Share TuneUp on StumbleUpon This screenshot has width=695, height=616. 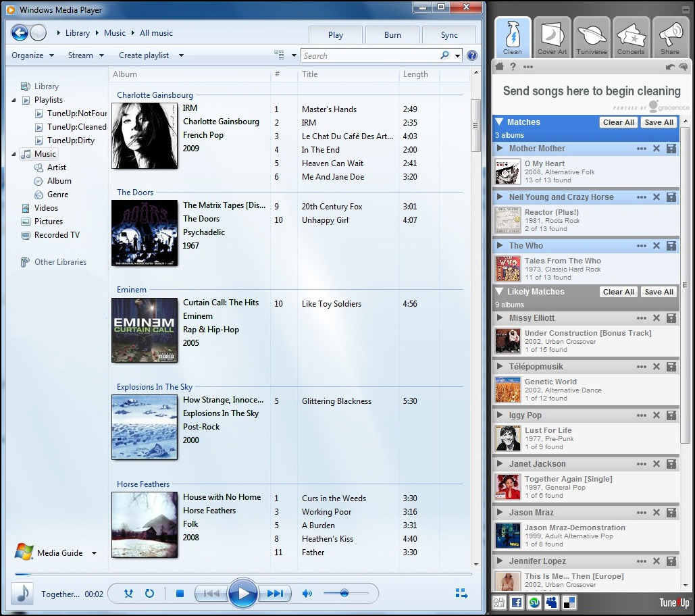pyautogui.click(x=534, y=602)
